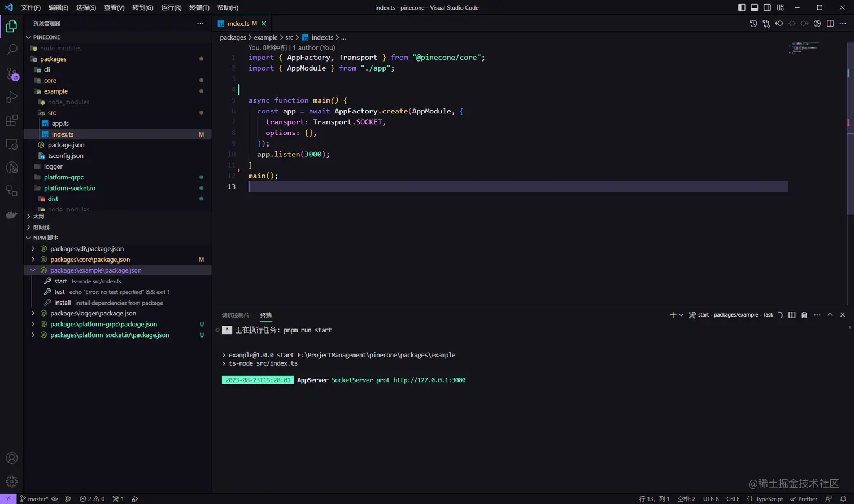This screenshot has height=504, width=854.
Task: Open the 文件(F) menu
Action: [30, 7]
